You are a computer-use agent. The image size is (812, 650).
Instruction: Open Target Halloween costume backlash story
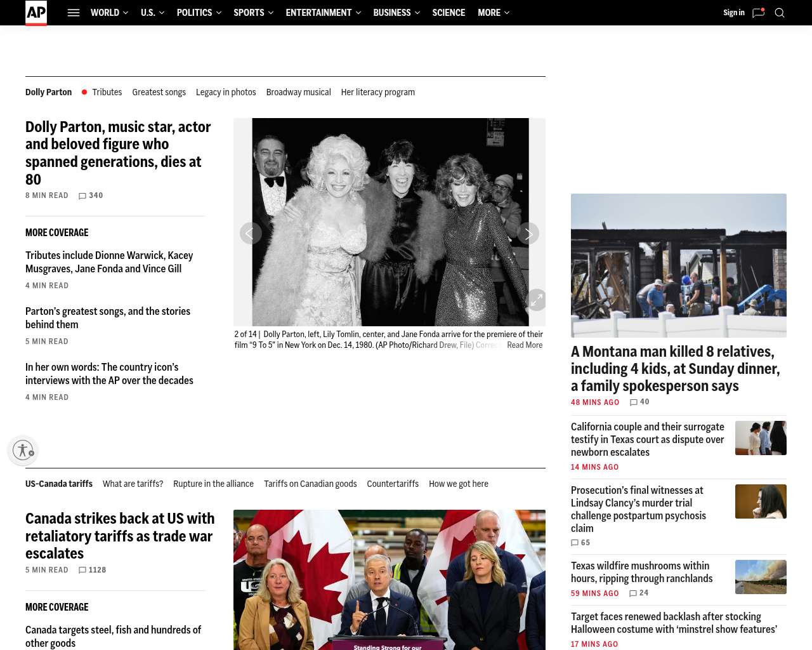[x=674, y=623]
